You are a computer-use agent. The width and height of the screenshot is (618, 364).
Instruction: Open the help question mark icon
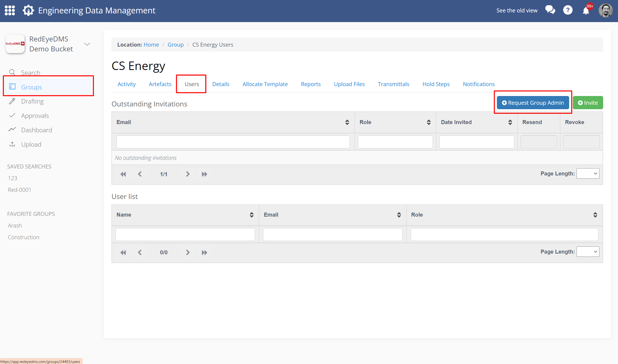click(568, 10)
